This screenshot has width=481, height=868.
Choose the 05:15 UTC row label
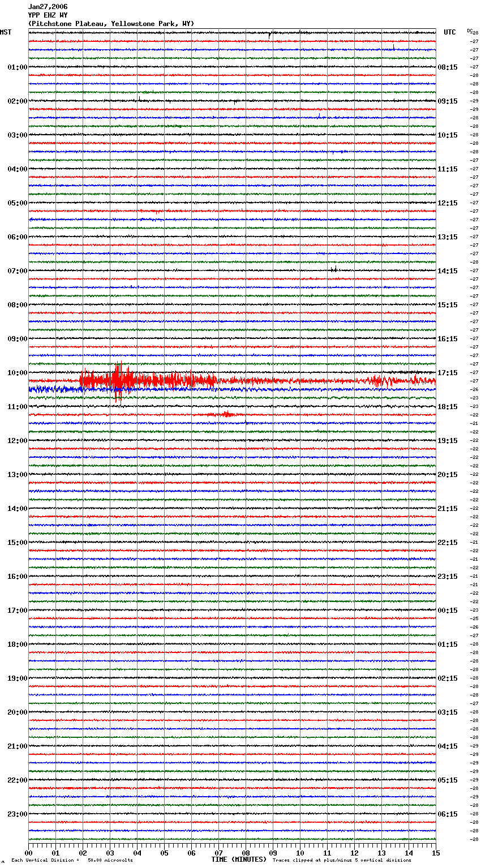coord(448,780)
